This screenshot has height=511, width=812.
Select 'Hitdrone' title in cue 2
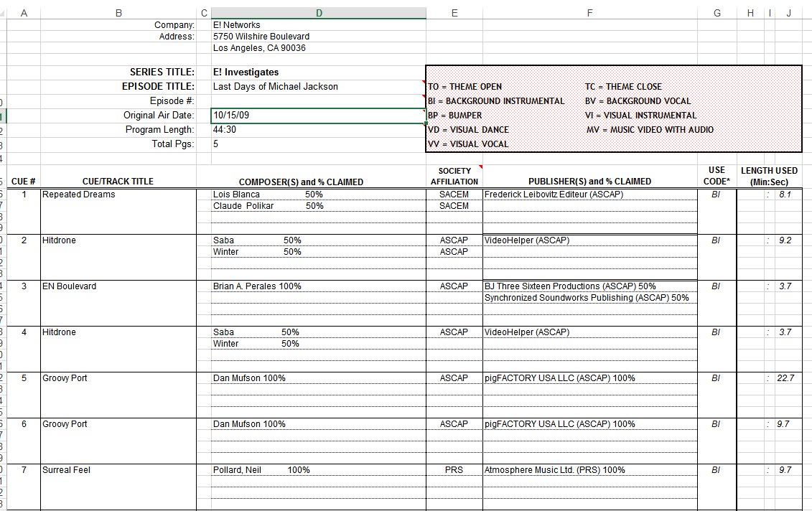[59, 240]
